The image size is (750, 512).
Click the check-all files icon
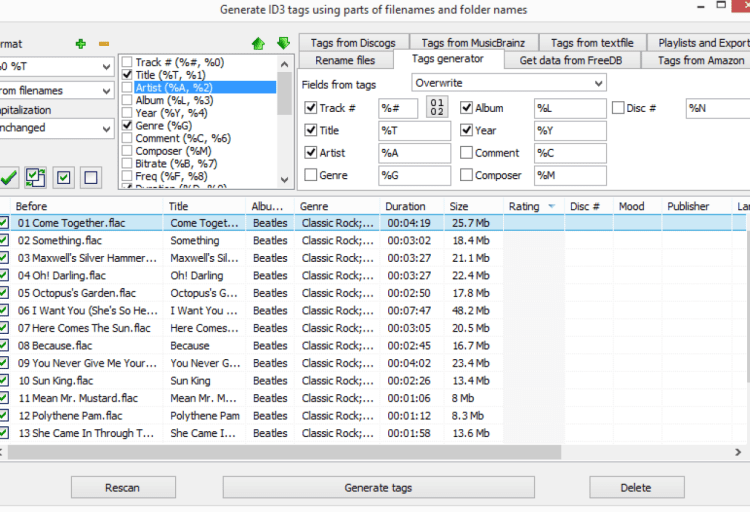(64, 178)
